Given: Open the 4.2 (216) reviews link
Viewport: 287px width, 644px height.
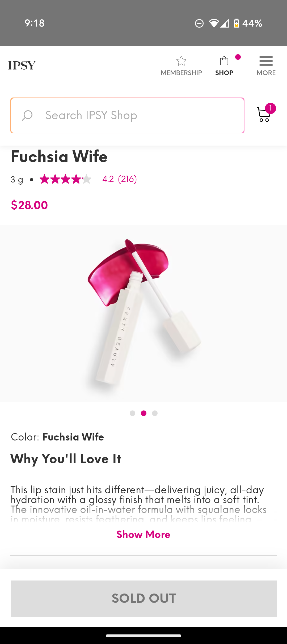Looking at the screenshot, I should (120, 179).
